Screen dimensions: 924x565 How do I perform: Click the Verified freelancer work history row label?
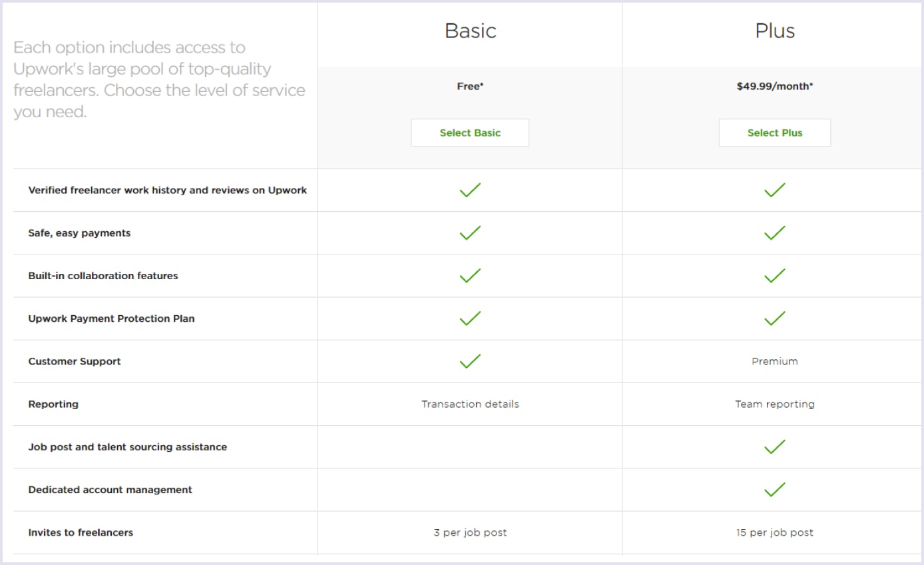coord(168,190)
